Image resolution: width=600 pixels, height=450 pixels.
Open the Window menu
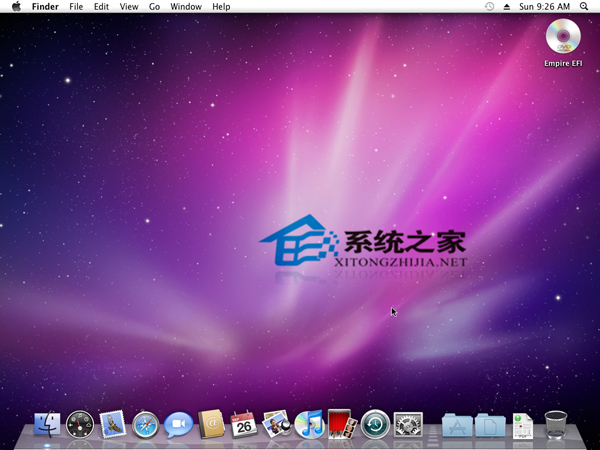186,7
